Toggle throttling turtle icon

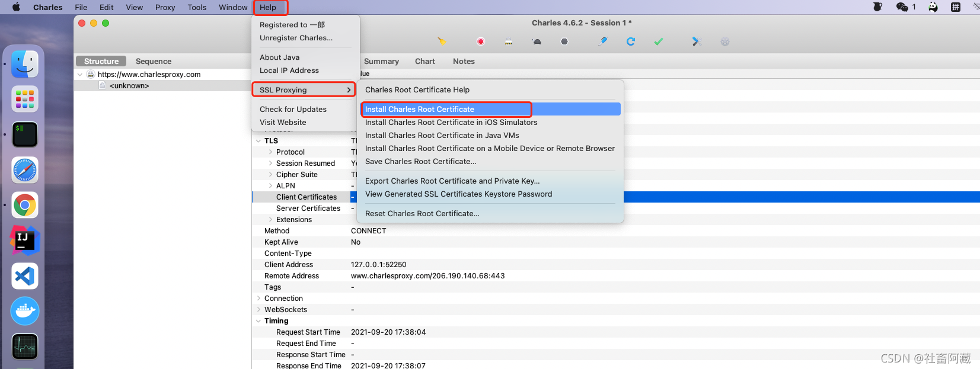(537, 41)
